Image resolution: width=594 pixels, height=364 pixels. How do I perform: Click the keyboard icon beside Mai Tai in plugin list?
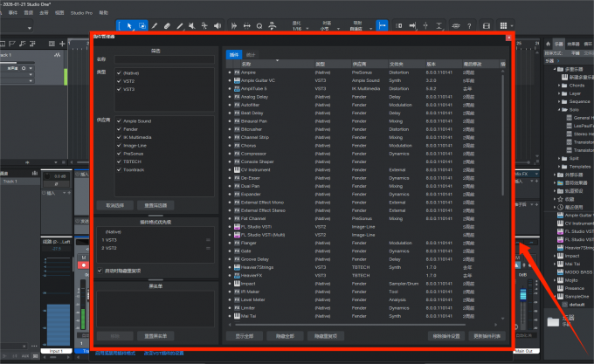click(x=237, y=316)
